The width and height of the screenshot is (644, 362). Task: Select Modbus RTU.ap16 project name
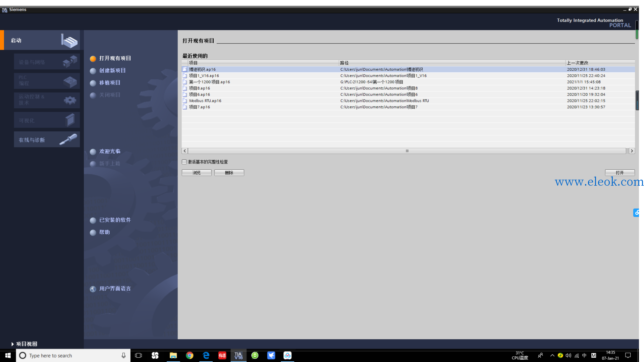(x=205, y=101)
